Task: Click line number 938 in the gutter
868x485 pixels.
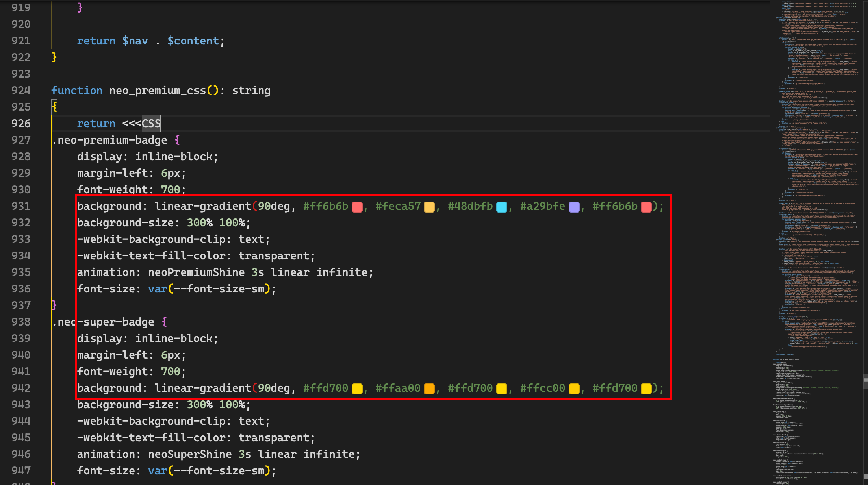Action: point(21,322)
